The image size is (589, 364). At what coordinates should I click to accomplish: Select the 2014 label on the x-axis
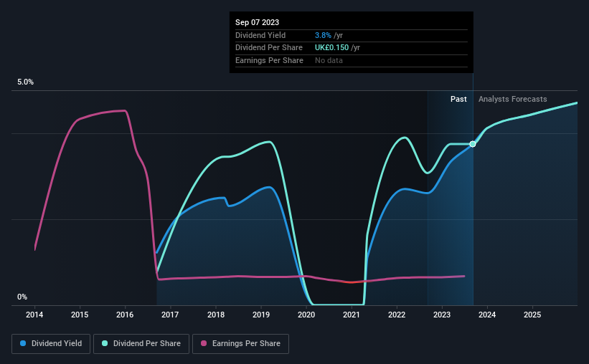point(34,315)
